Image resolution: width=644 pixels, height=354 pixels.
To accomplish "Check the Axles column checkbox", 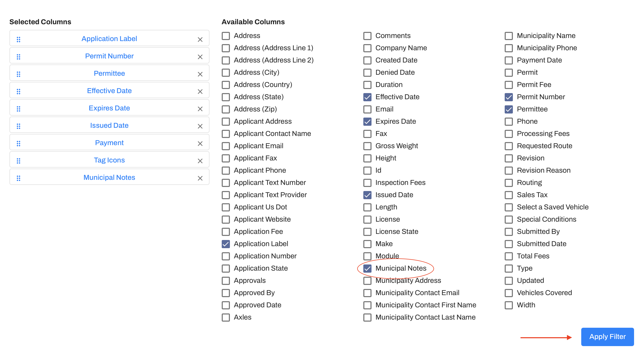I will coord(226,317).
